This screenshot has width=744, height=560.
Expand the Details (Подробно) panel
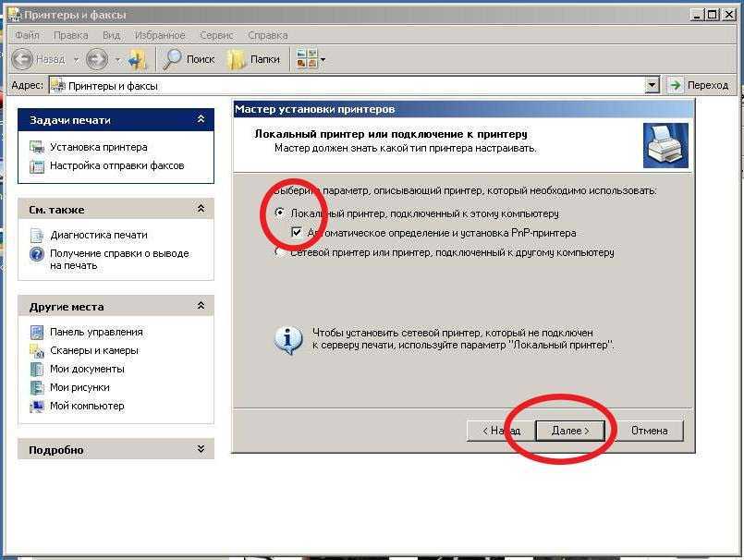click(201, 449)
